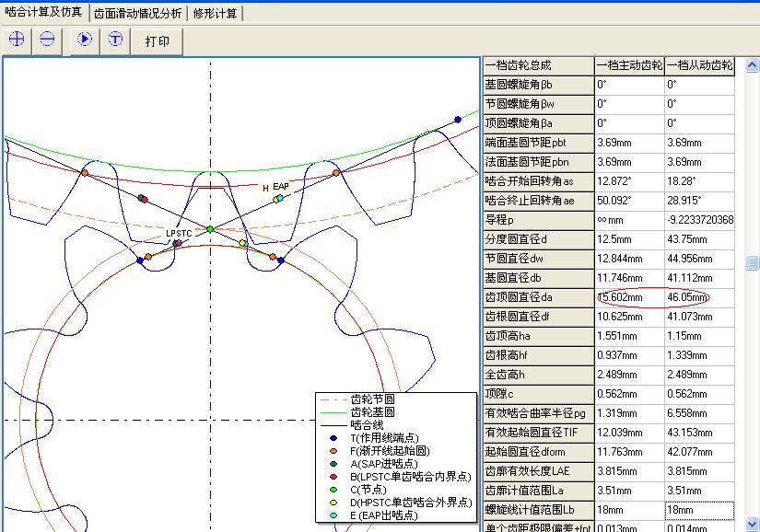Click the 起始圆直径dform row label

[539, 452]
